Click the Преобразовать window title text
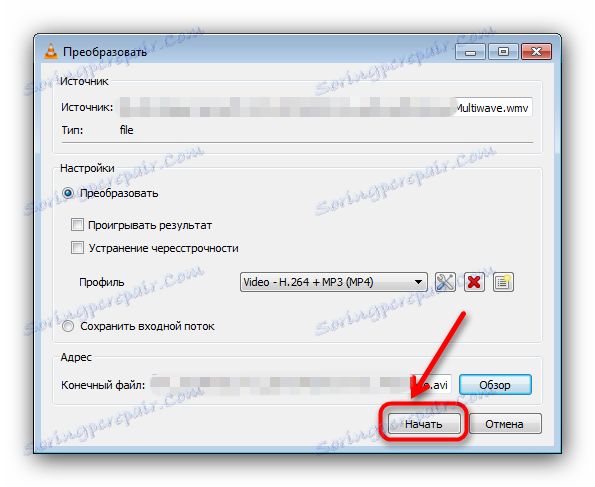This screenshot has height=487, width=595. 105,52
